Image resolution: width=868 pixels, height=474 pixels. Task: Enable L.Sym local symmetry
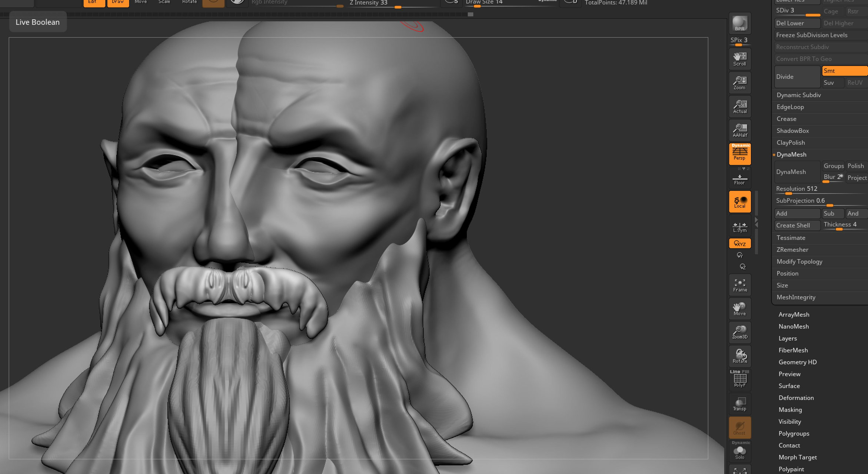tap(740, 226)
